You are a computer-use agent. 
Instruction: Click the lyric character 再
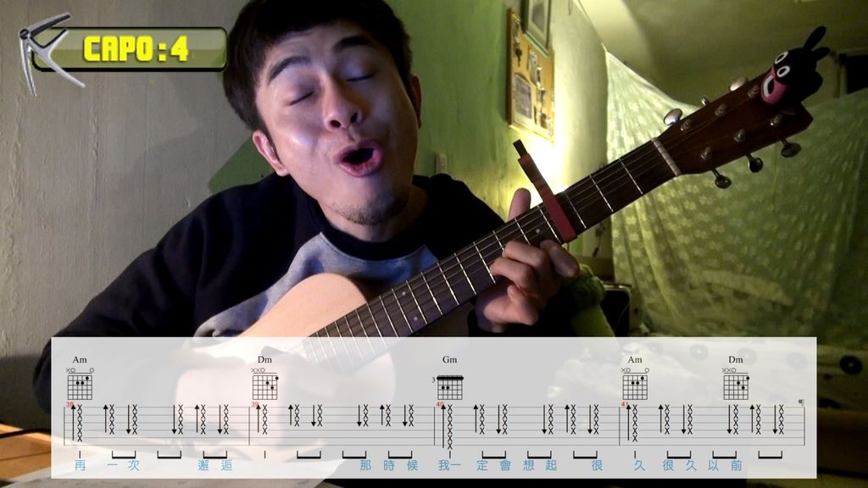coord(81,465)
